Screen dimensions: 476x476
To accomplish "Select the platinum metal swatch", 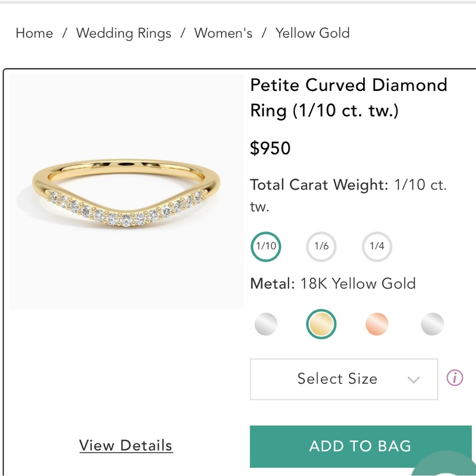I will [432, 324].
